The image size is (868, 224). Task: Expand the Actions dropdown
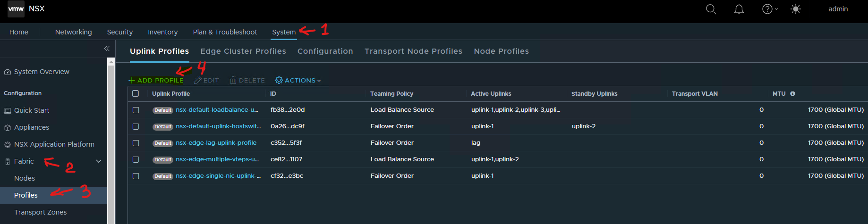[298, 80]
